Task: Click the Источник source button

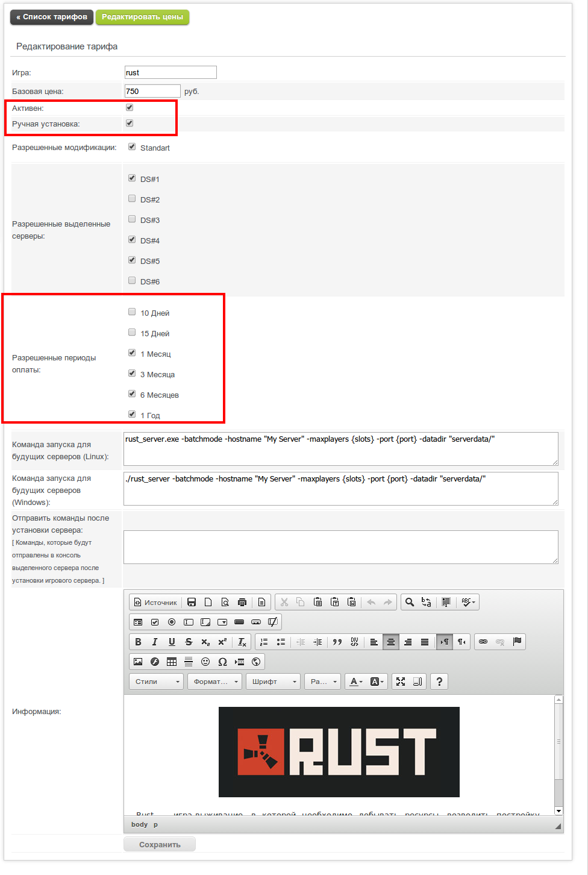Action: pos(155,602)
